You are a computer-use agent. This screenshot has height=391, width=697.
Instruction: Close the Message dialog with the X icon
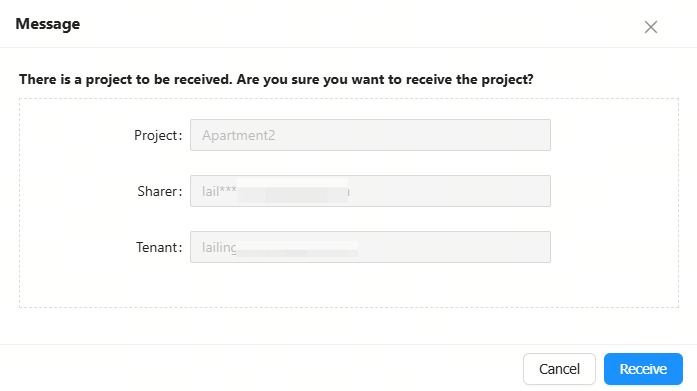pyautogui.click(x=651, y=27)
